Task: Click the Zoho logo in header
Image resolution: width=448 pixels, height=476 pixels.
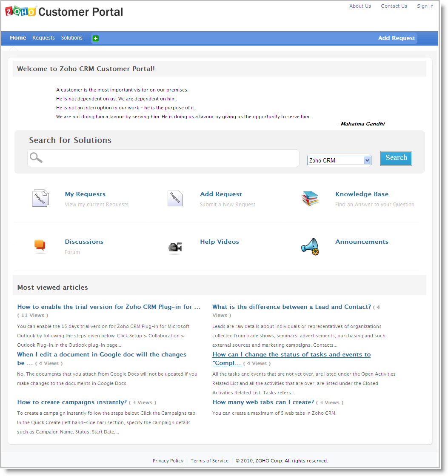Action: pos(21,11)
